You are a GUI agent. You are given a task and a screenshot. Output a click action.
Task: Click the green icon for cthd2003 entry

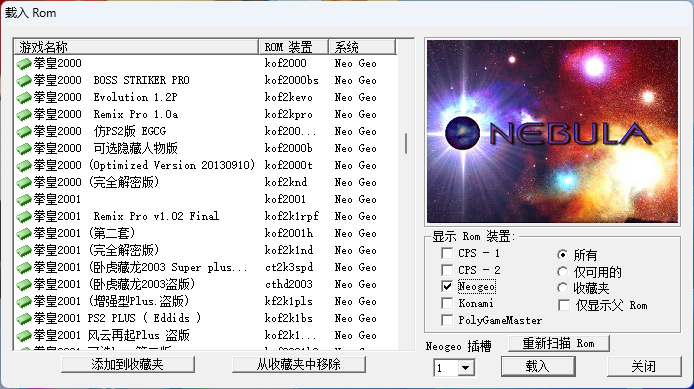(x=24, y=285)
